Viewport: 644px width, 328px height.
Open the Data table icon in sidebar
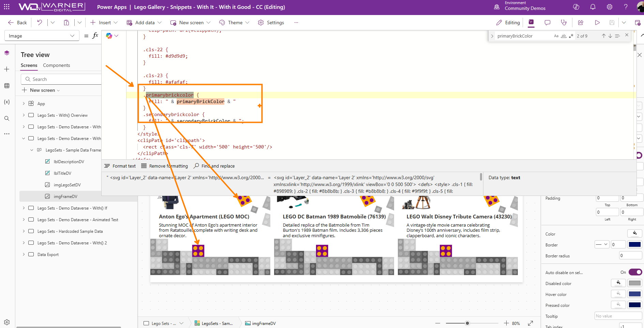(x=7, y=86)
